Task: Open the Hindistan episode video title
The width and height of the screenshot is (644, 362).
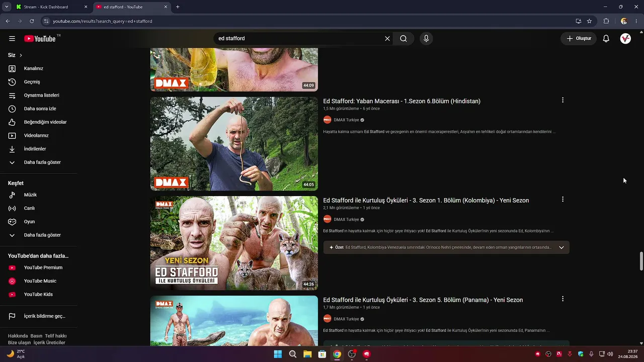Action: pyautogui.click(x=401, y=101)
